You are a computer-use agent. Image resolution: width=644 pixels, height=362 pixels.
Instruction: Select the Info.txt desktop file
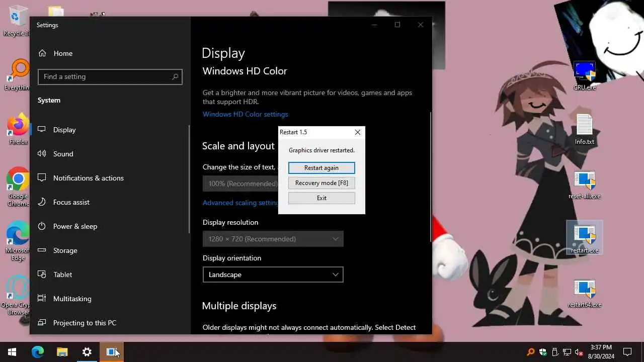[585, 130]
